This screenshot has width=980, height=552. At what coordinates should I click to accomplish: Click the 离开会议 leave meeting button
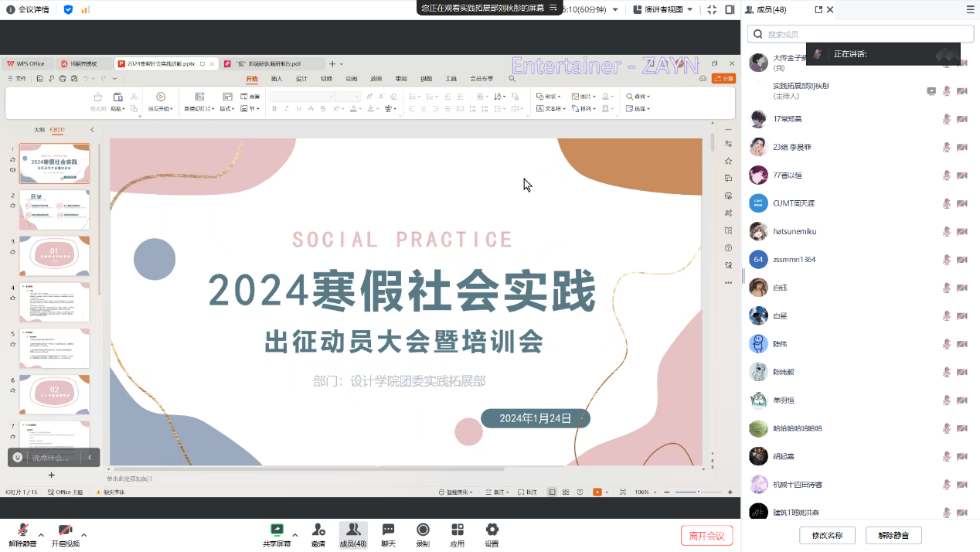coord(706,536)
